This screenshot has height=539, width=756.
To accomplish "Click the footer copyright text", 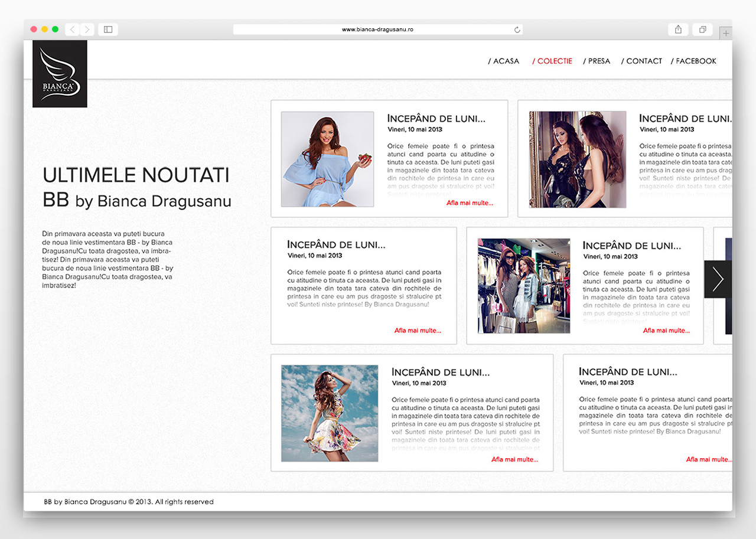I will pos(129,502).
